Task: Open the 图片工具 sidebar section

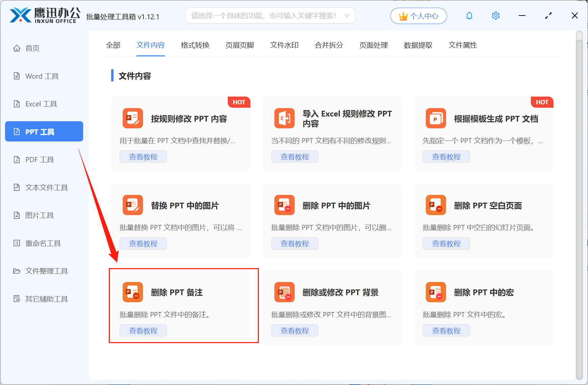Action: tap(40, 215)
